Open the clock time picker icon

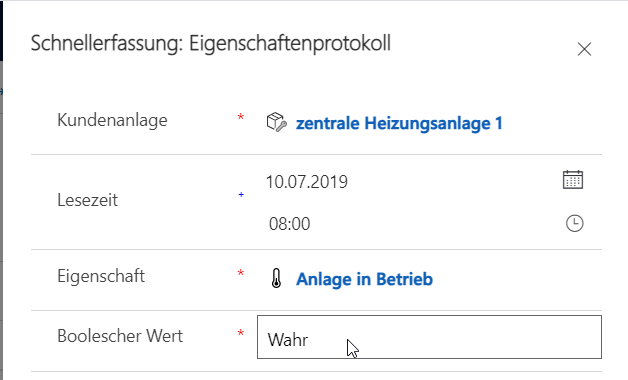click(x=574, y=223)
